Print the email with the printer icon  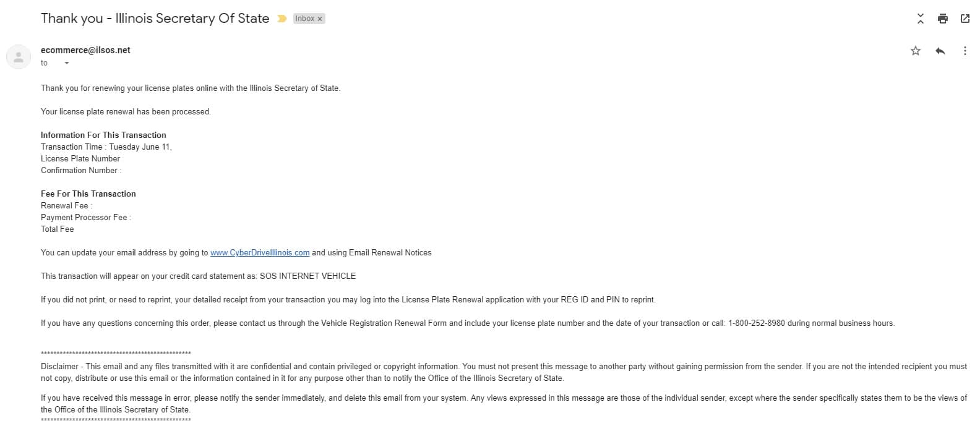(x=942, y=19)
